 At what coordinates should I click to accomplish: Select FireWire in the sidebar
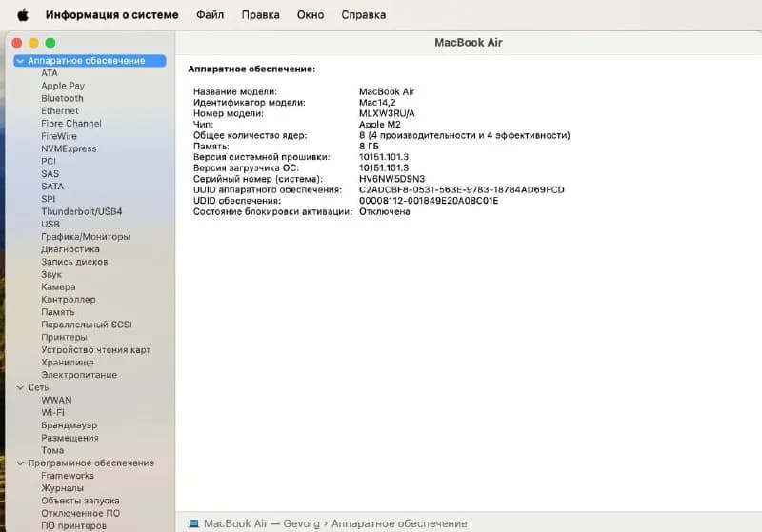tap(59, 136)
